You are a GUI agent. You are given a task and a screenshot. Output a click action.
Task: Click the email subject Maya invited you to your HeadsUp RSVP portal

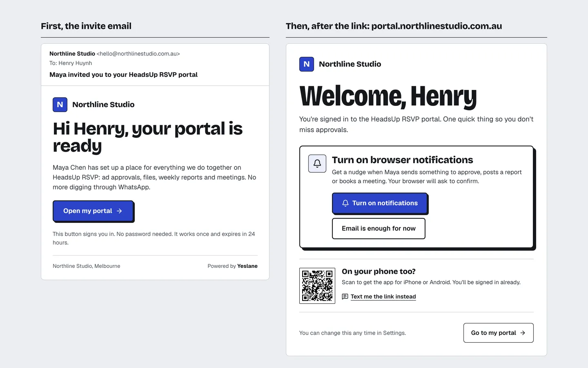click(x=123, y=74)
